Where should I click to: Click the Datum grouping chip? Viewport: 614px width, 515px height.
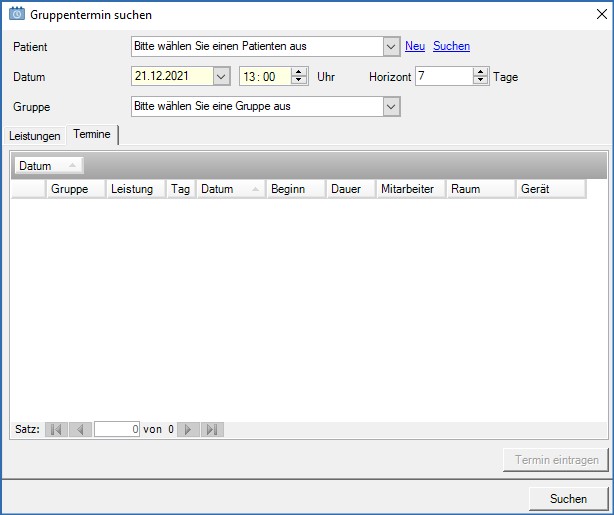coord(48,165)
